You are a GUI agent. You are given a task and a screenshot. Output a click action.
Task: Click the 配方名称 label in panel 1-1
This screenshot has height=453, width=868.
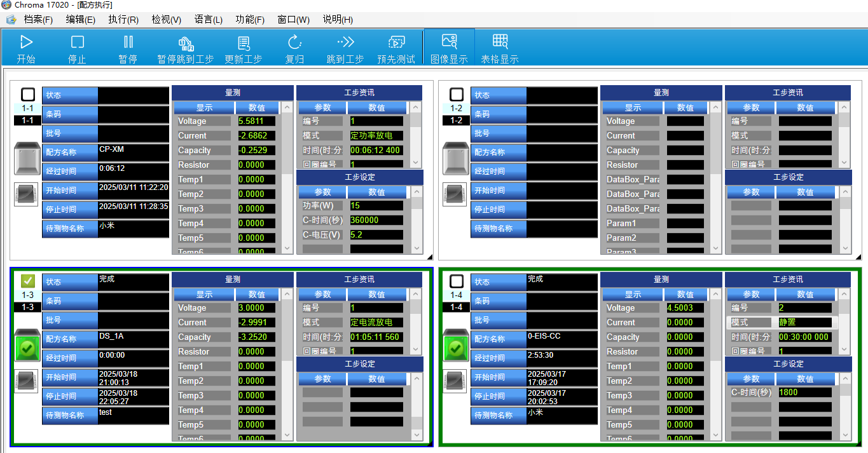tap(70, 152)
